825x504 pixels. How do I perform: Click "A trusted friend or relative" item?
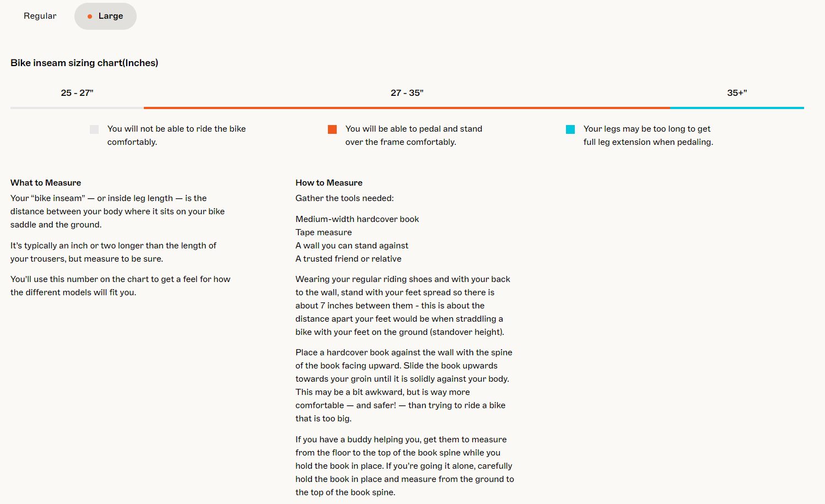[x=348, y=259]
